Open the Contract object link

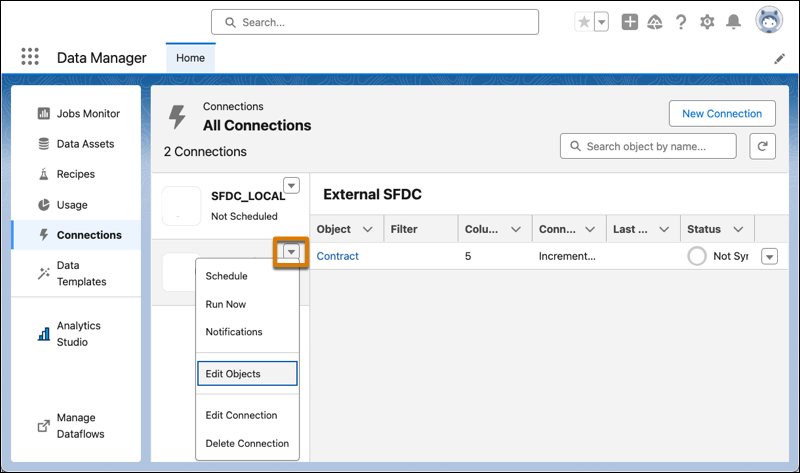(x=338, y=256)
